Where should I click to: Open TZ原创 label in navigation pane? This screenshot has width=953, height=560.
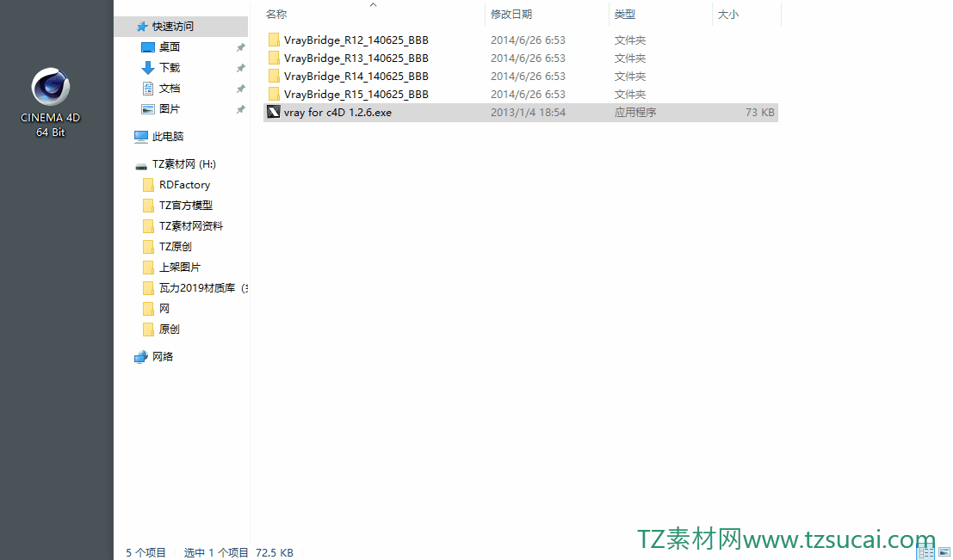click(x=176, y=247)
